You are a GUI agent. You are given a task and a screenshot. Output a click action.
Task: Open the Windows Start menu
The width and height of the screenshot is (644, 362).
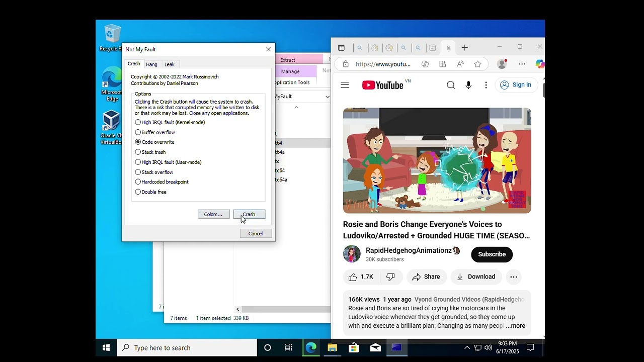pos(106,347)
